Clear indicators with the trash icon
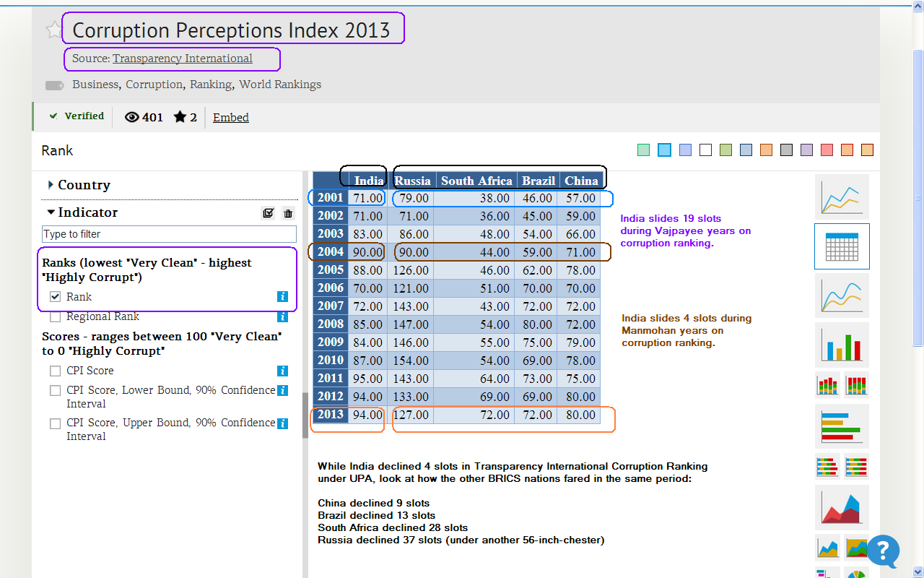 pyautogui.click(x=288, y=213)
